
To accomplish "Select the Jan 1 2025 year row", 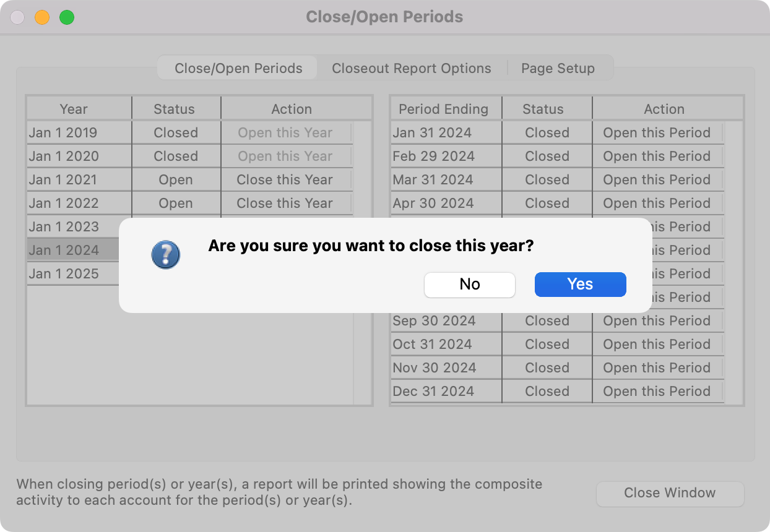I will coord(63,274).
